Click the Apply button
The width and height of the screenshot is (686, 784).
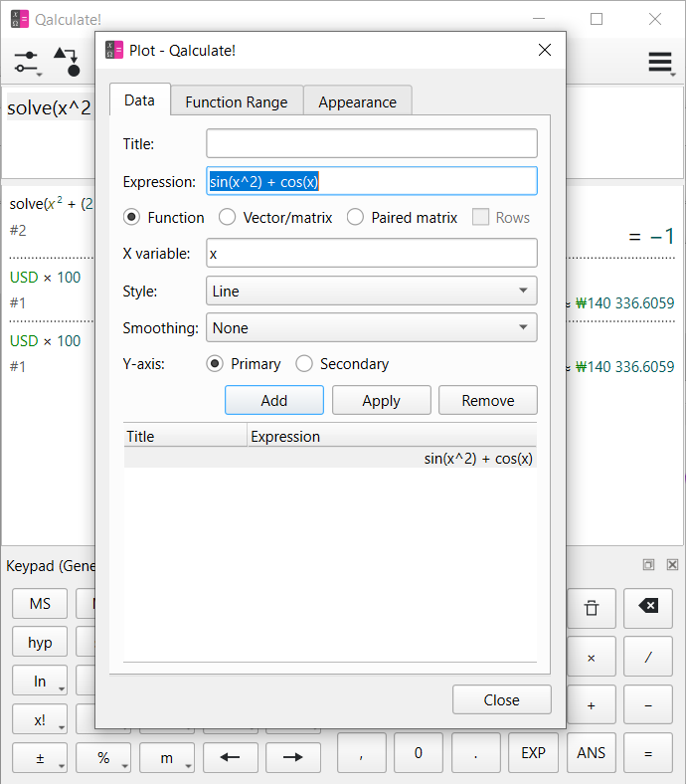click(x=381, y=400)
